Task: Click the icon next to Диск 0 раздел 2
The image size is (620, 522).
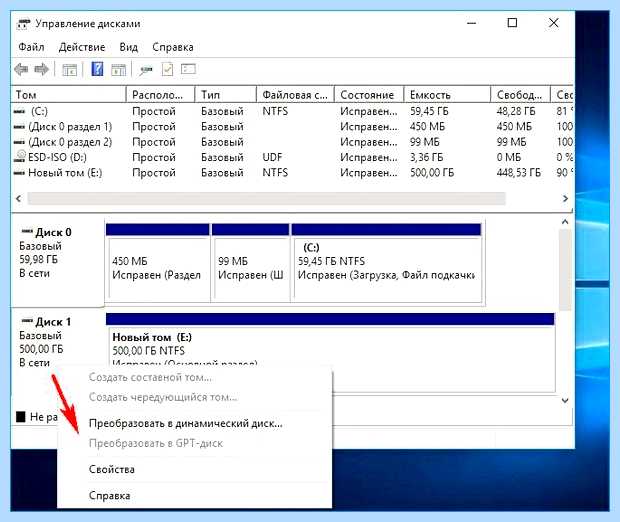Action: pos(19,142)
